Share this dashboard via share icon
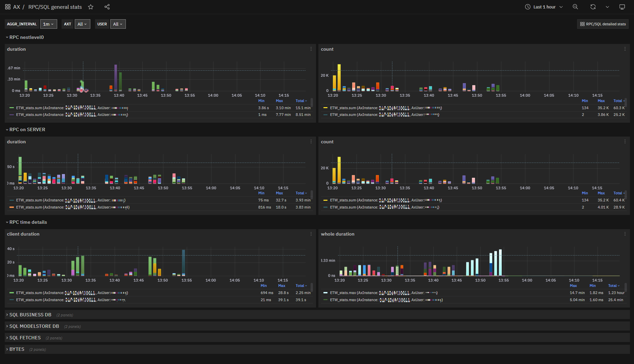634x364 pixels. (107, 7)
